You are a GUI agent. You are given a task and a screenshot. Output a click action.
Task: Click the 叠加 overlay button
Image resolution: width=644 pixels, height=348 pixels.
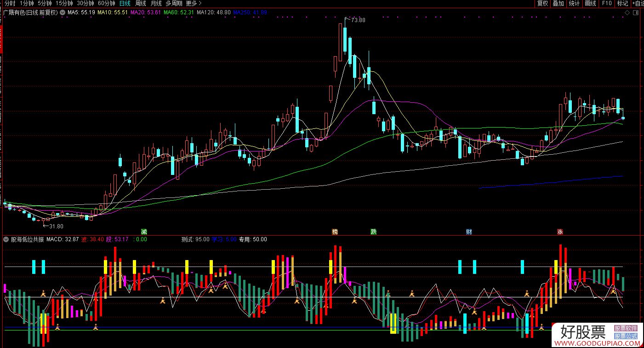click(x=558, y=3)
